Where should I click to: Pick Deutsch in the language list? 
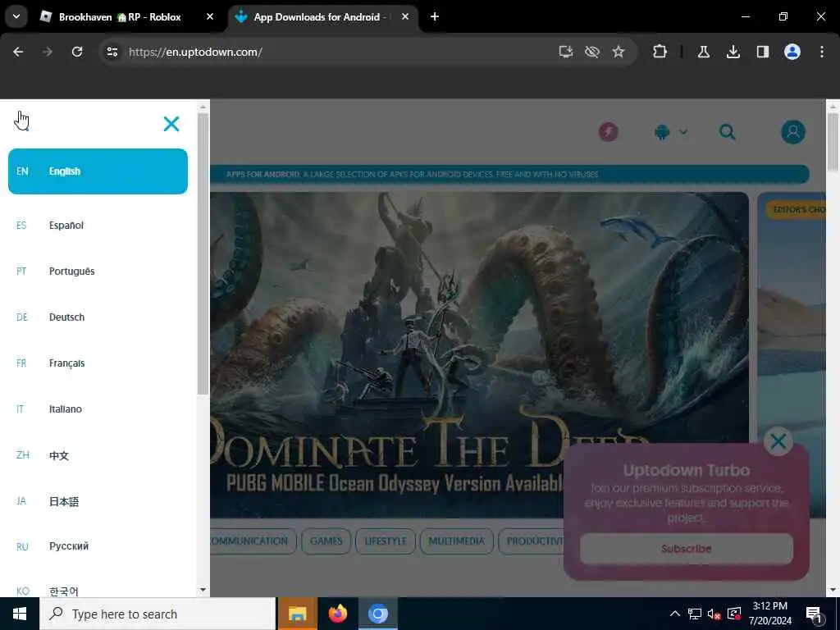pyautogui.click(x=98, y=317)
